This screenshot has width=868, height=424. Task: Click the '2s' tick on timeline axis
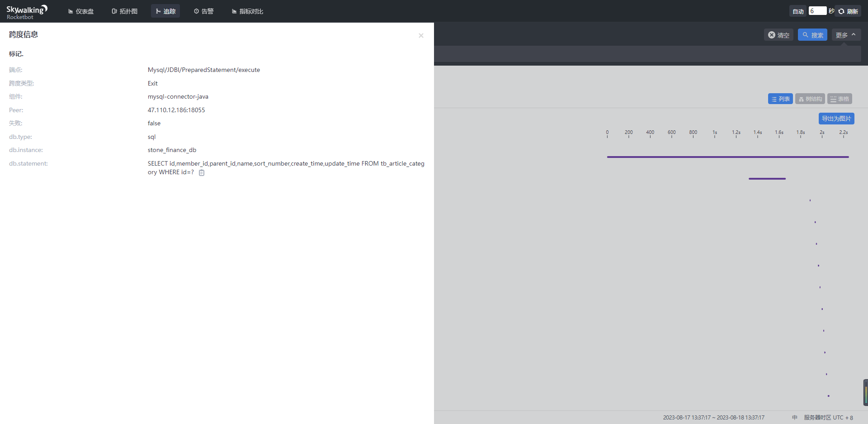(822, 133)
